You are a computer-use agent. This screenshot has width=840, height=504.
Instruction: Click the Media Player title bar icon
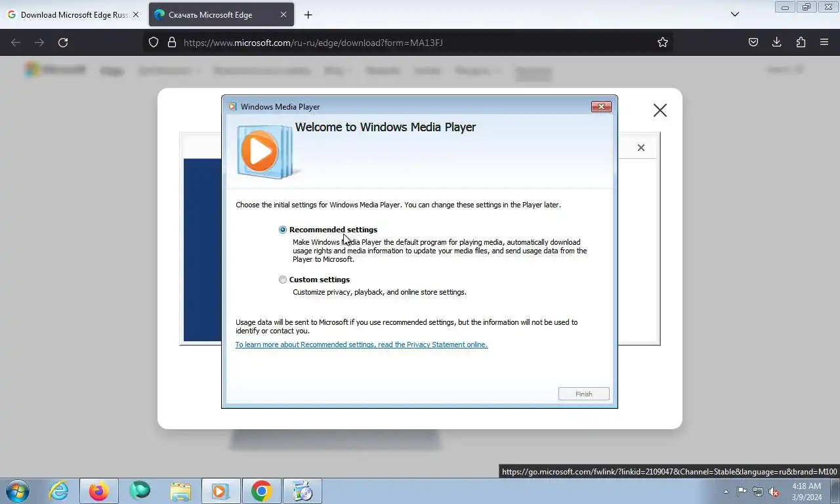point(232,107)
